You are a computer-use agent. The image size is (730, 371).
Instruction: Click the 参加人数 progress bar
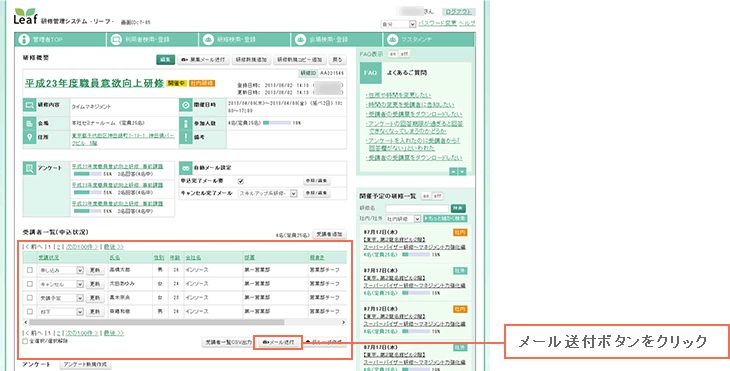(277, 123)
